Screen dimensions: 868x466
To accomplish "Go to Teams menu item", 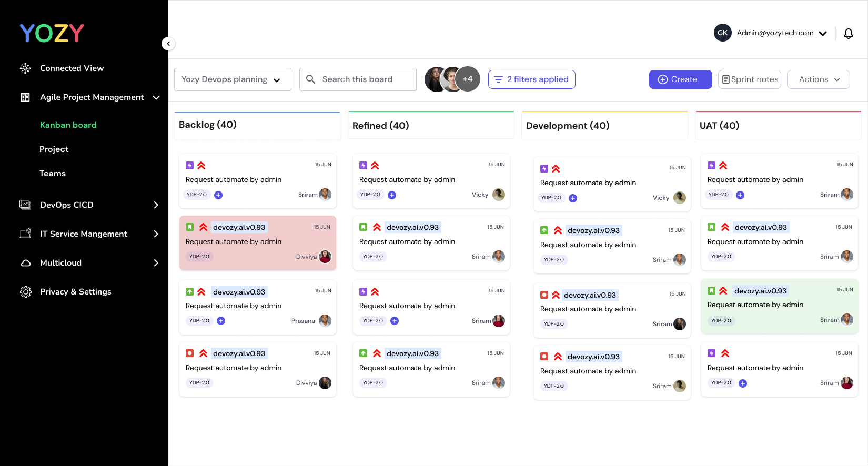I will click(53, 174).
